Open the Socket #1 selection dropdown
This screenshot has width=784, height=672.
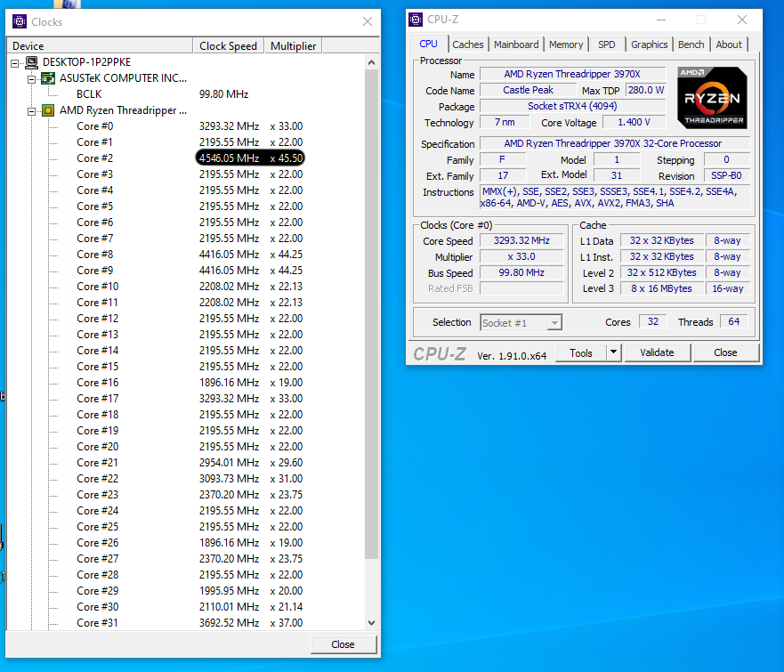coord(554,323)
